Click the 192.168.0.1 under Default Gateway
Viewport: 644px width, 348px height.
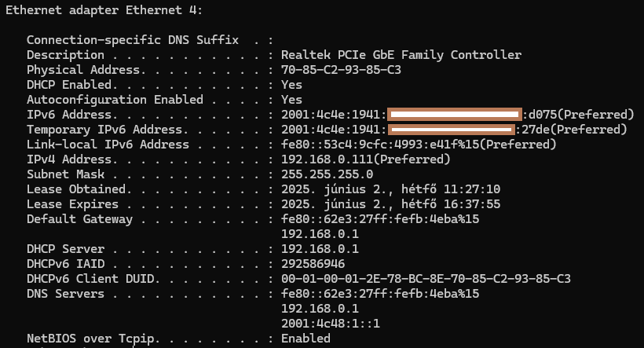click(x=320, y=234)
